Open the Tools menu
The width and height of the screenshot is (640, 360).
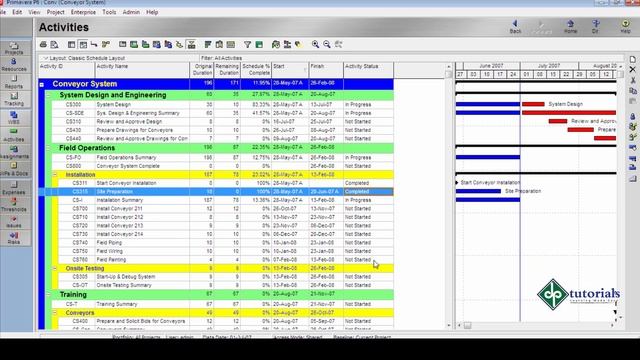(109, 12)
